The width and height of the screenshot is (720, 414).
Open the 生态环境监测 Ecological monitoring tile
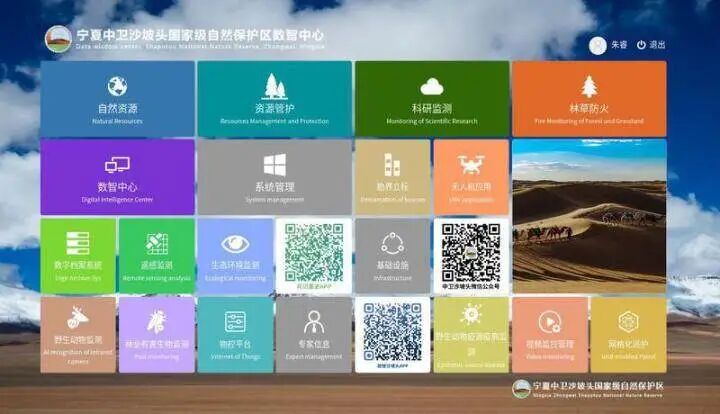[235, 256]
